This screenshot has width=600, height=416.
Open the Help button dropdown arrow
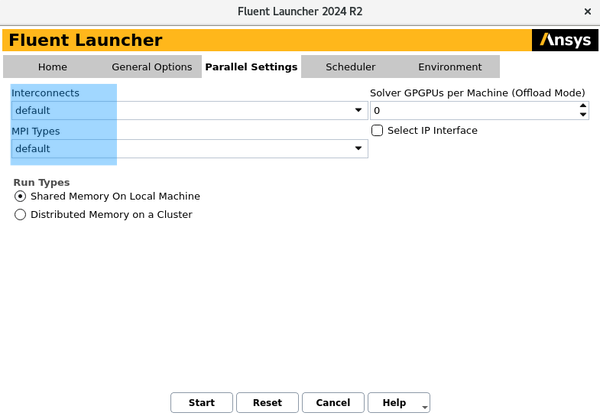(424, 406)
